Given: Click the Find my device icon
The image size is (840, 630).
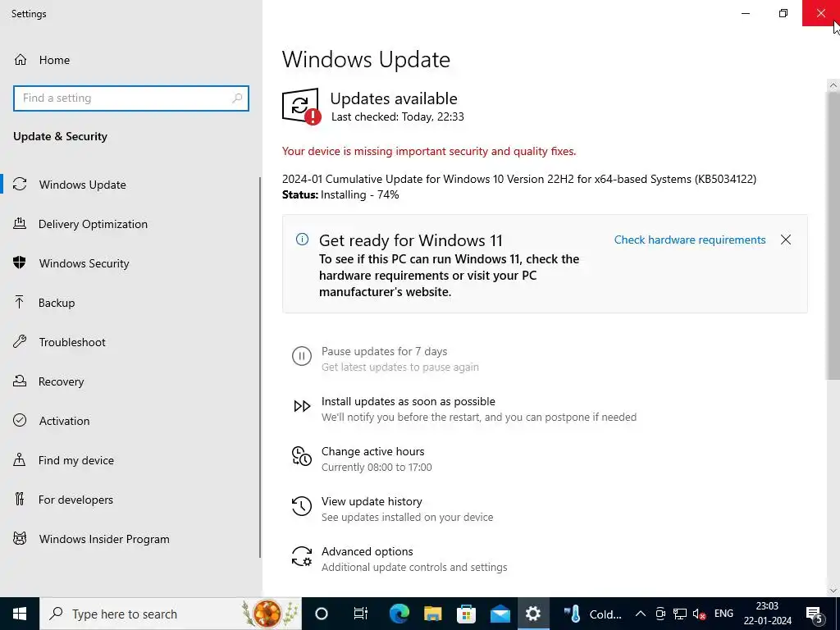Looking at the screenshot, I should (x=20, y=460).
